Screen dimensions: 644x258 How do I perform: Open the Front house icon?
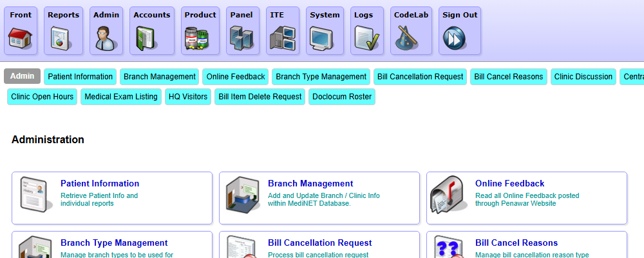(x=21, y=38)
